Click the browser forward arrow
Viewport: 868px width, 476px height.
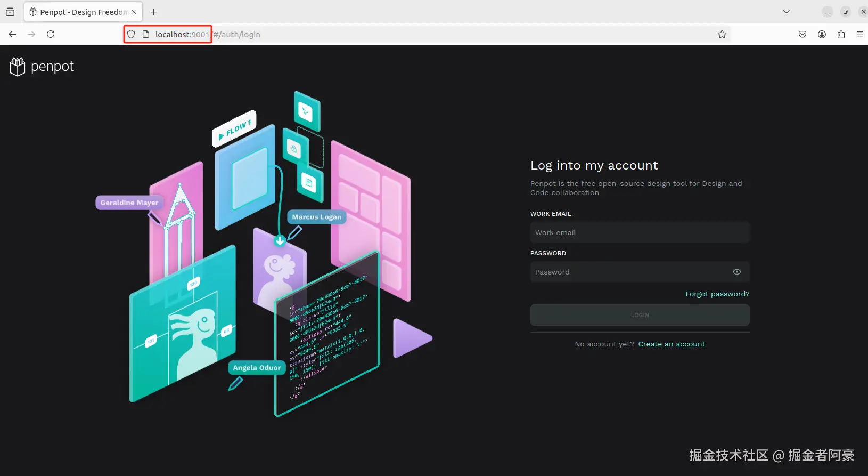pyautogui.click(x=31, y=34)
